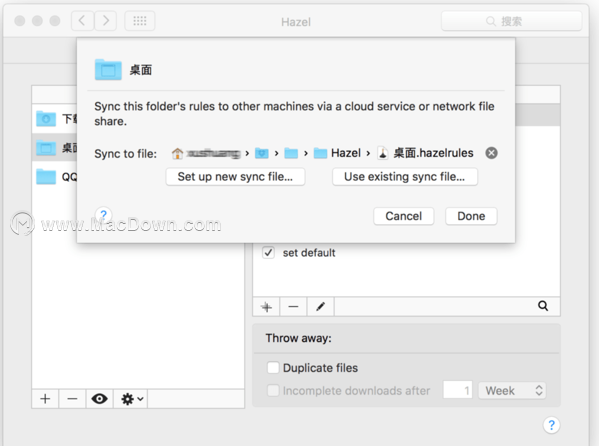Click the set default rule name

pos(309,253)
